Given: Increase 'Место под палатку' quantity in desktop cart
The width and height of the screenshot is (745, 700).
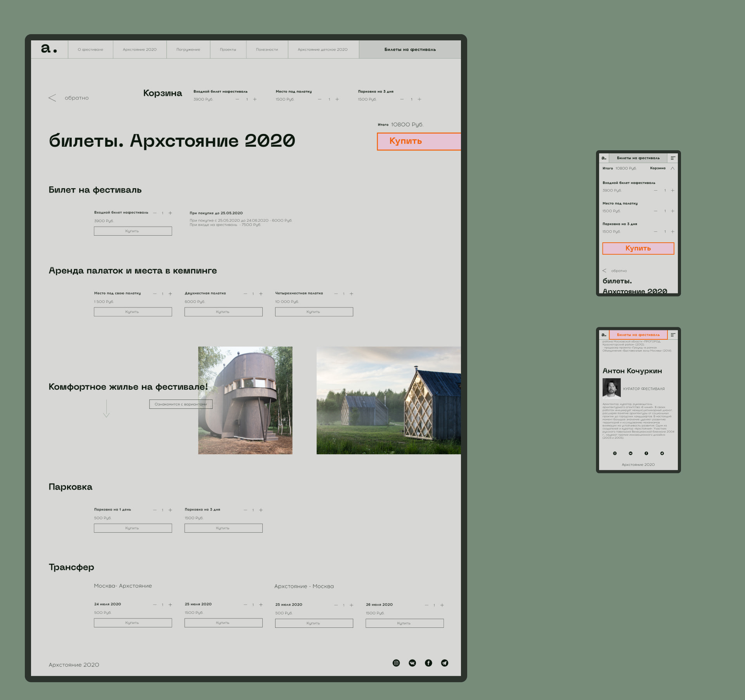Looking at the screenshot, I should (x=337, y=99).
